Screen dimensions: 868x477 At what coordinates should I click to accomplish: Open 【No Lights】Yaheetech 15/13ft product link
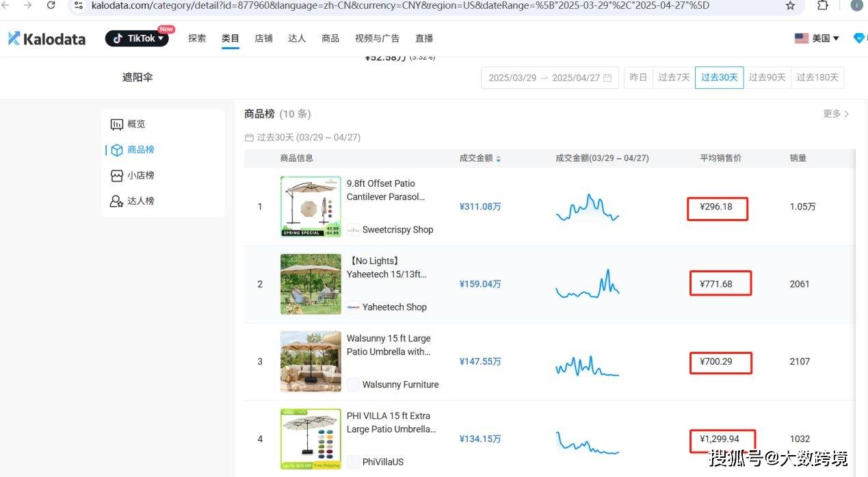coord(386,268)
